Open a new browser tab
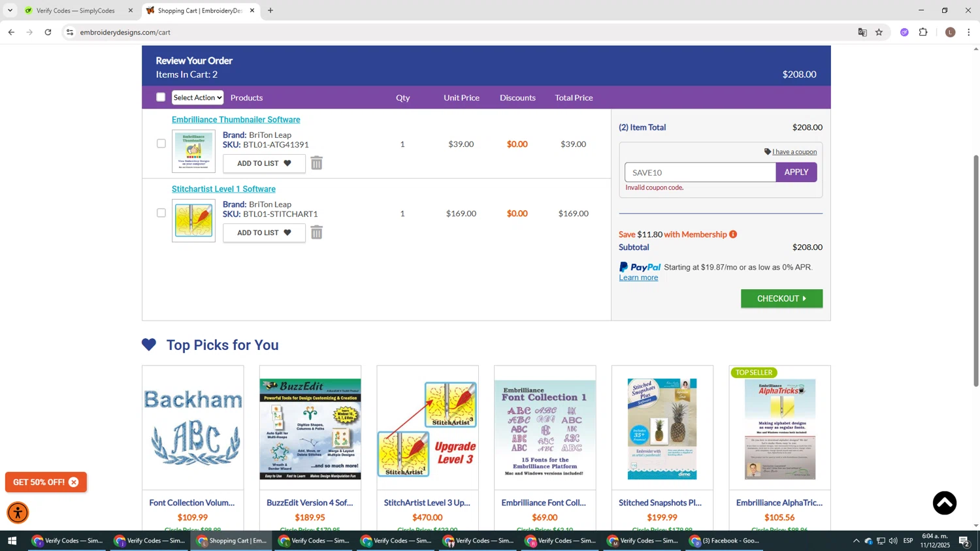Screen dimensions: 980x551 pyautogui.click(x=270, y=10)
